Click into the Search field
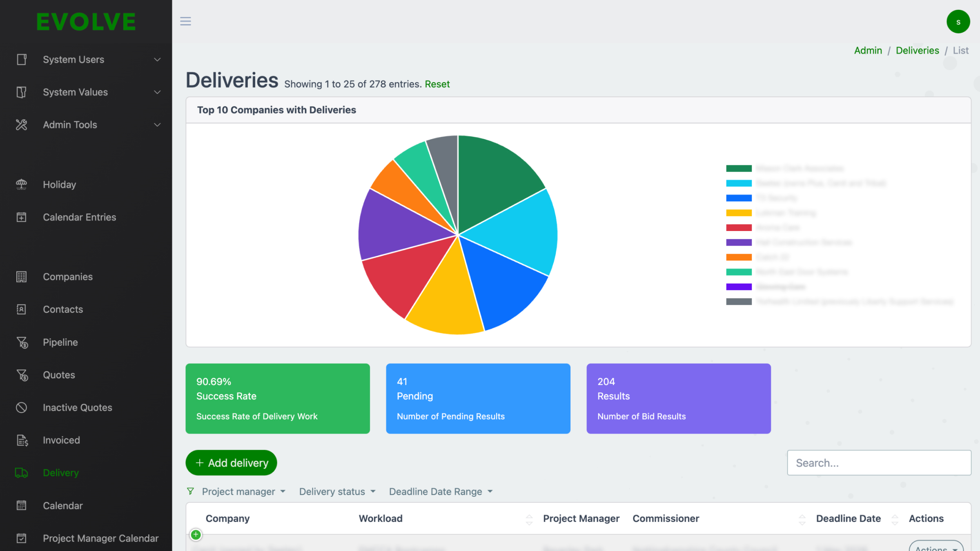The height and width of the screenshot is (551, 980). tap(879, 463)
